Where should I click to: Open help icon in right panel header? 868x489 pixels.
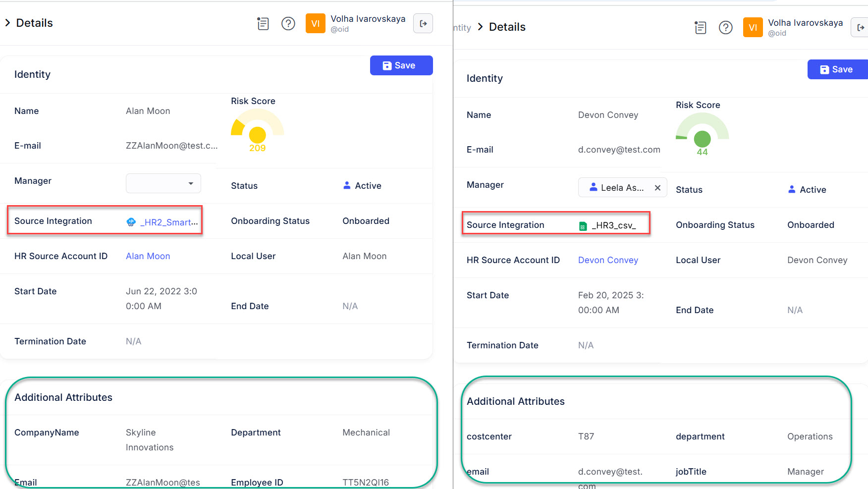tap(725, 27)
